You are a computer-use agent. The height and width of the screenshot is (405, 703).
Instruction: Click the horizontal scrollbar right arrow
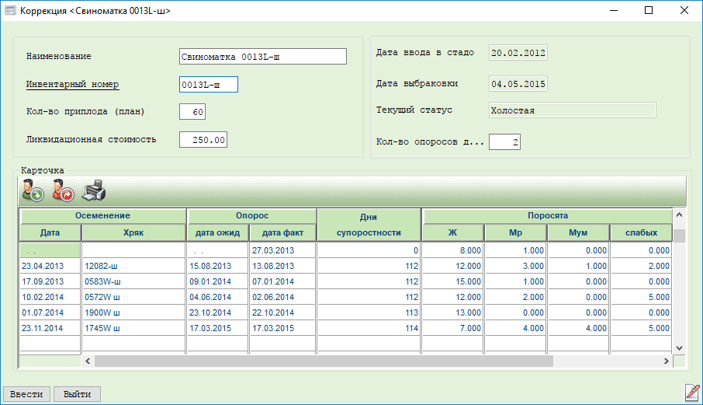tap(667, 360)
